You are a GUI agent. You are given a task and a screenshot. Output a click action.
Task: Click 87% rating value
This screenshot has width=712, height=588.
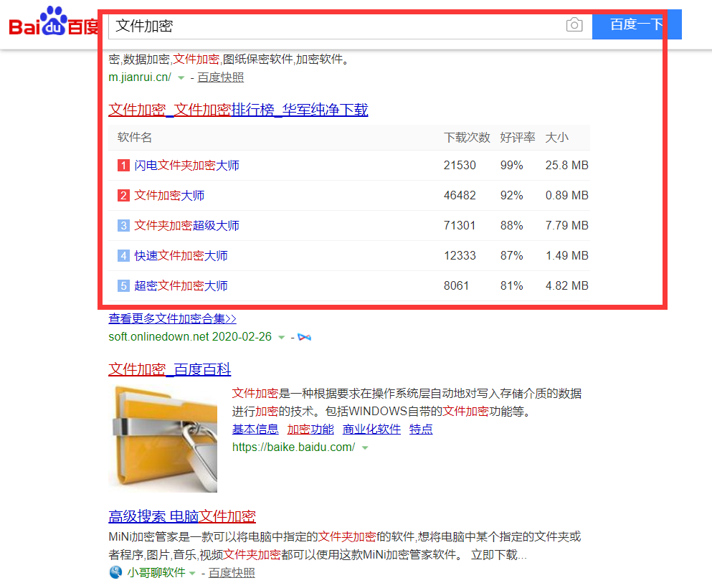[512, 255]
